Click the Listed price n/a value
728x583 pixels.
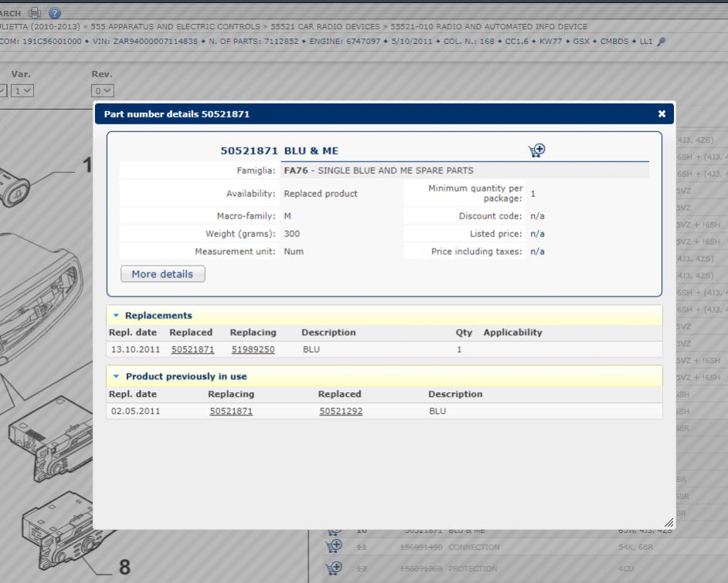coord(537,234)
